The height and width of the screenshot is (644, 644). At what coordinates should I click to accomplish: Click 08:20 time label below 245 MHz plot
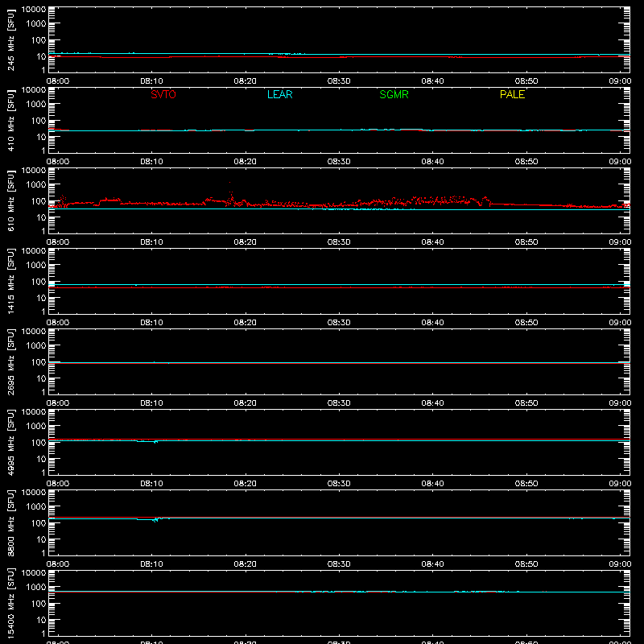click(246, 81)
